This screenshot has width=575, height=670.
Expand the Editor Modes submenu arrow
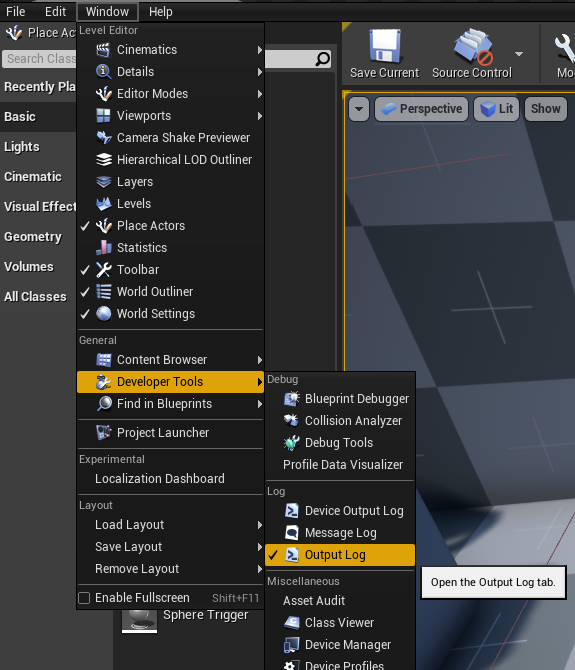(259, 94)
